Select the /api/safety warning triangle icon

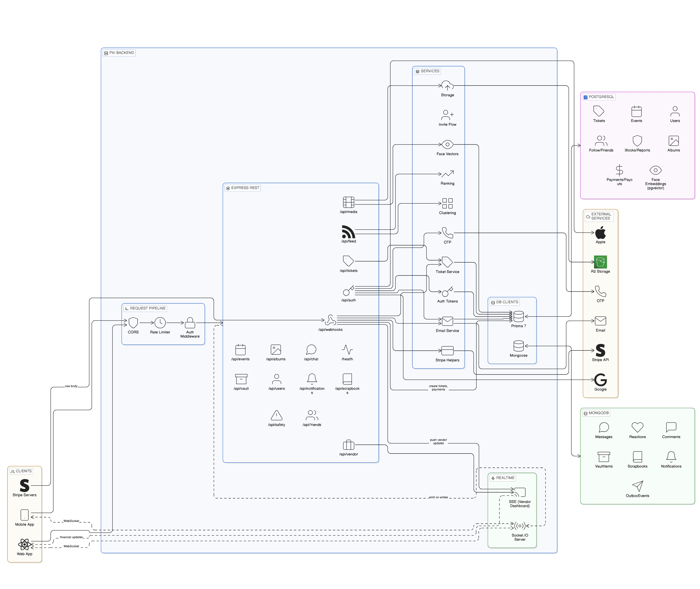pos(277,415)
